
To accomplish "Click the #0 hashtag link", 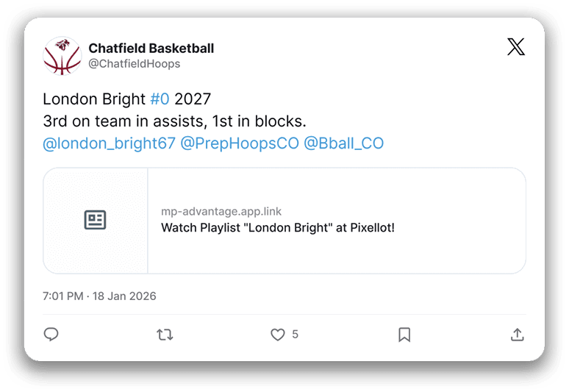I will coord(160,99).
